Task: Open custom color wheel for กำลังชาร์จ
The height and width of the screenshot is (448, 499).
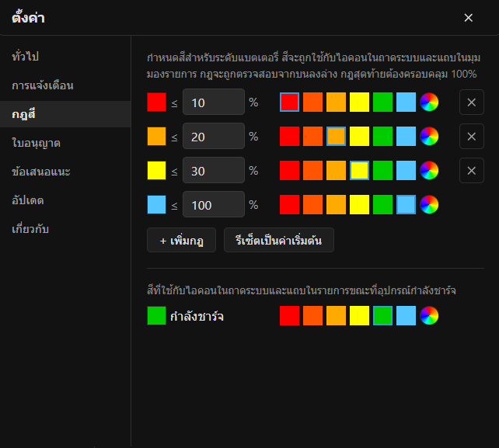Action: [x=429, y=316]
